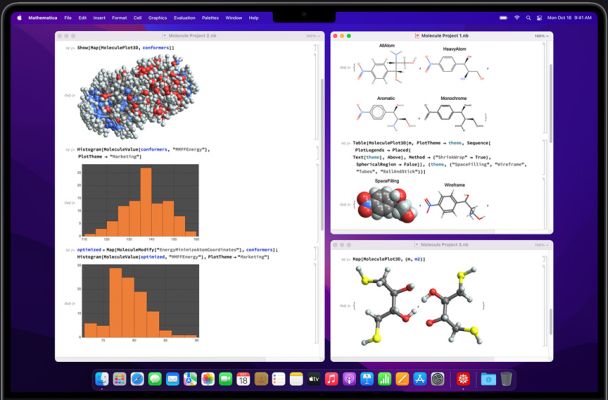Open App Store from the Dock
The height and width of the screenshot is (400, 608).
coord(420,379)
